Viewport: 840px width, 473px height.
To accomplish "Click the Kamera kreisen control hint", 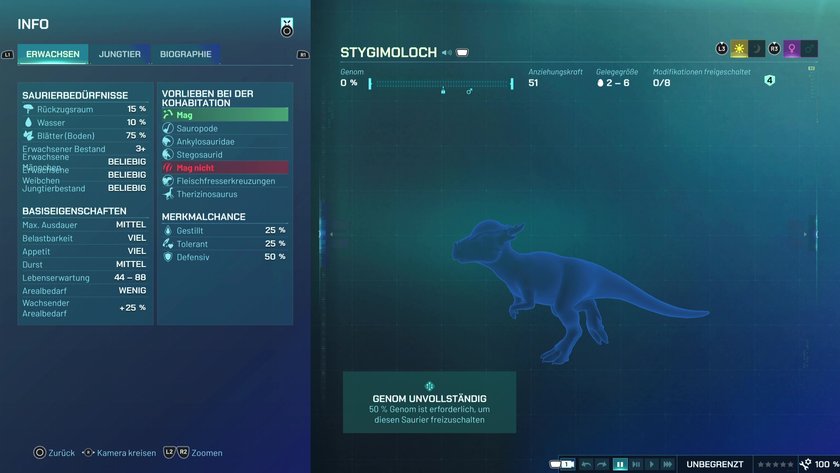I will tap(119, 453).
